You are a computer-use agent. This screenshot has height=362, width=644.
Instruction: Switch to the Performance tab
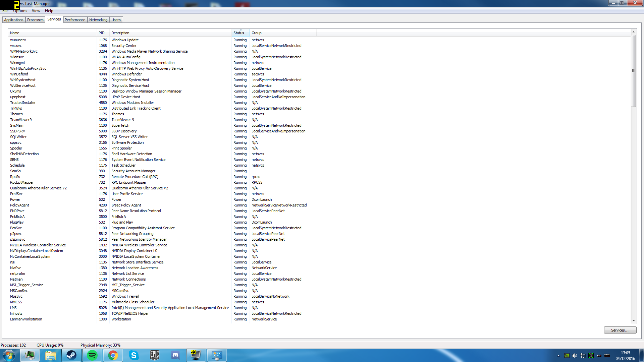[75, 20]
